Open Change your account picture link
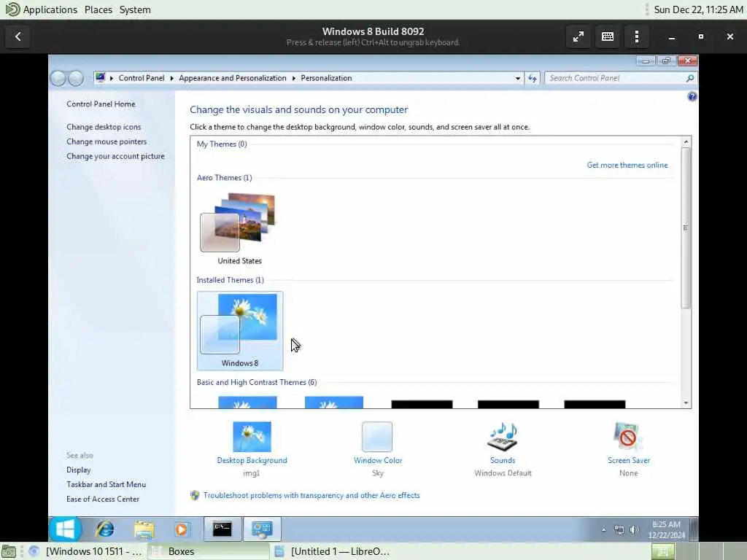 point(116,156)
